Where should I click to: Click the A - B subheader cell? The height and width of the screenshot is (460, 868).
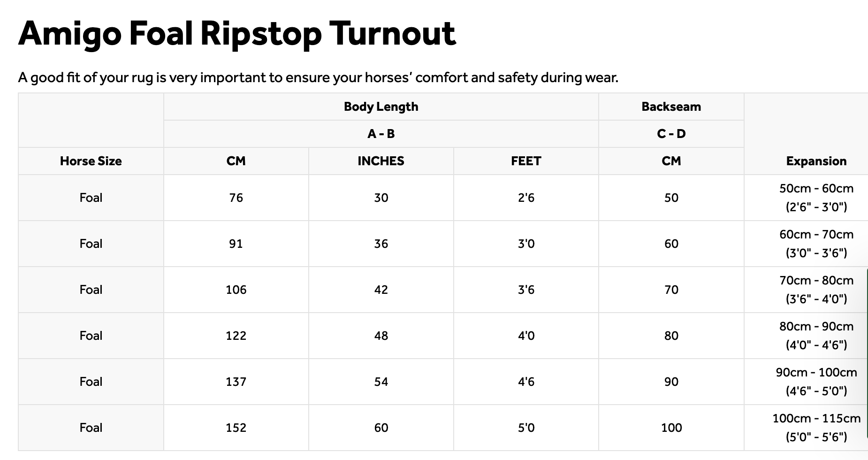[381, 134]
